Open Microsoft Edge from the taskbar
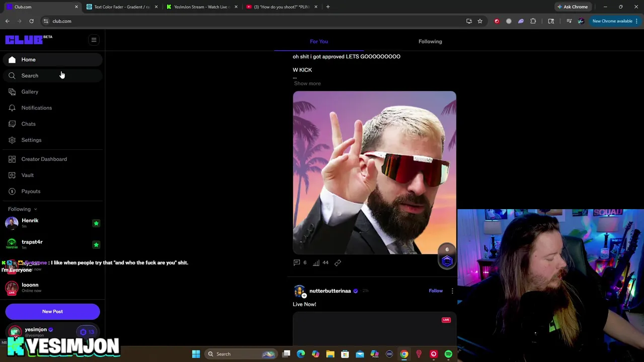Viewport: 644px width, 362px height. pyautogui.click(x=301, y=354)
